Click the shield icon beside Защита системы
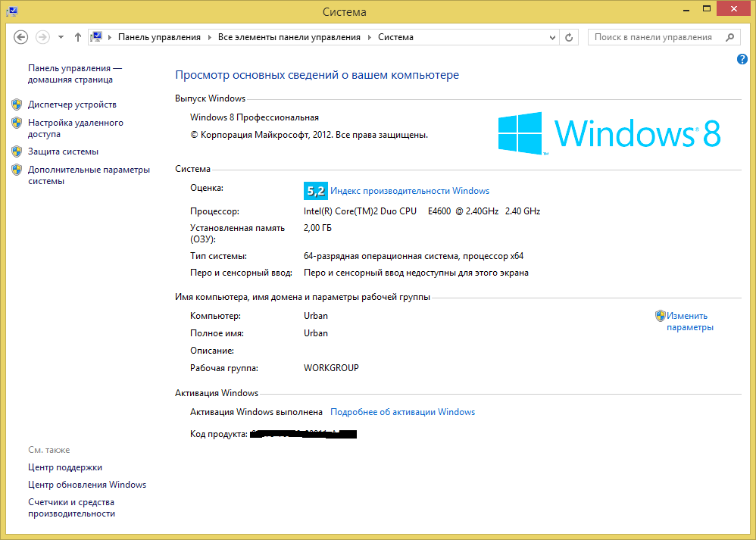This screenshot has height=540, width=756. pyautogui.click(x=17, y=151)
